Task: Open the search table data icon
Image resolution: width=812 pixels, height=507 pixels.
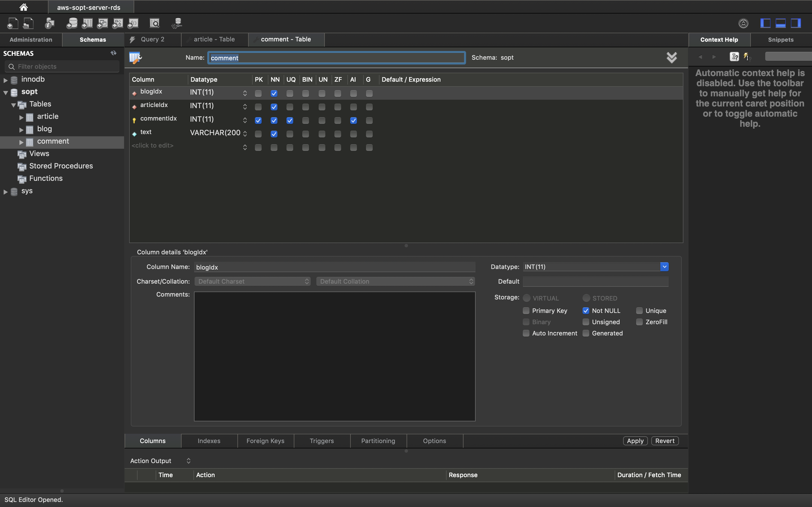Action: 155,23
